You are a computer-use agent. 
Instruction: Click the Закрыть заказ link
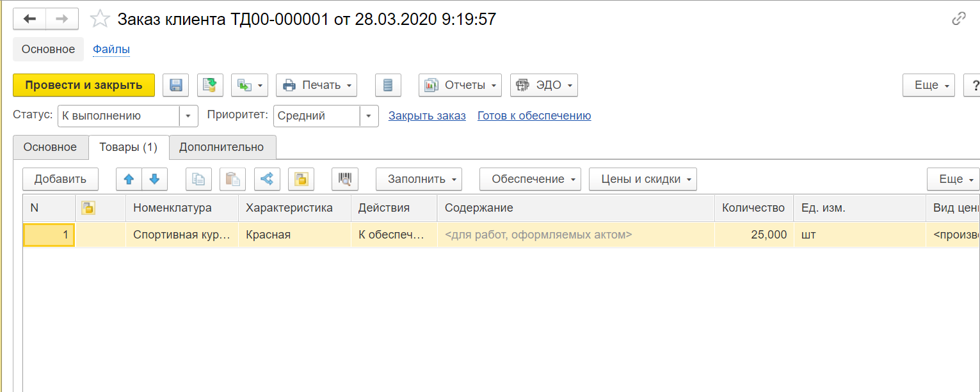427,116
